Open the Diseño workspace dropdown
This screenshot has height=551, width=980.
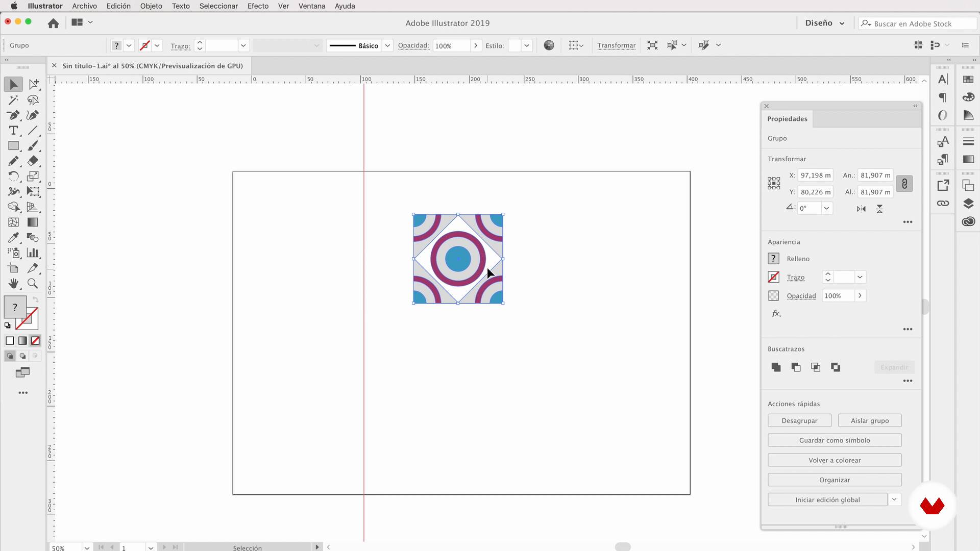pyautogui.click(x=825, y=23)
